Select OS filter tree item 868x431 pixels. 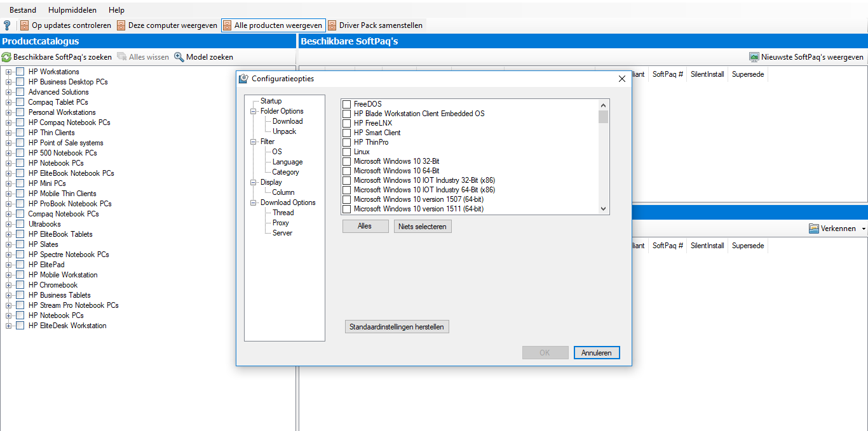point(277,152)
